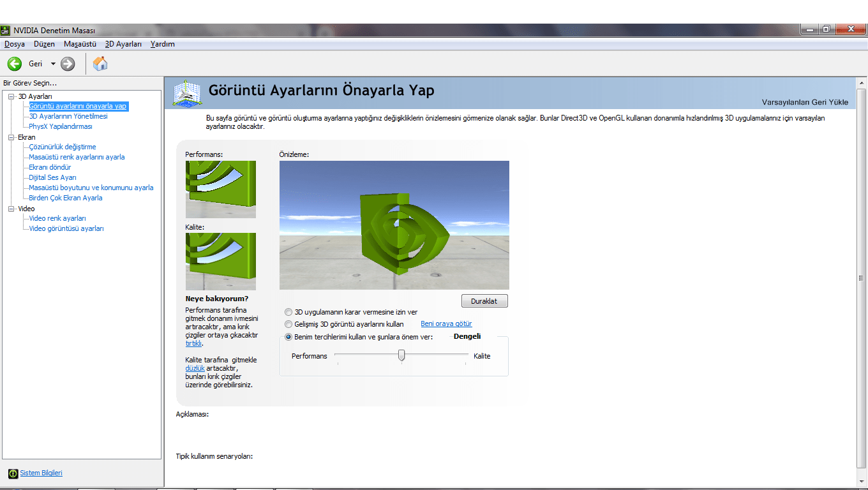The image size is (868, 490).
Task: Open Video renk ayarları
Action: [57, 218]
